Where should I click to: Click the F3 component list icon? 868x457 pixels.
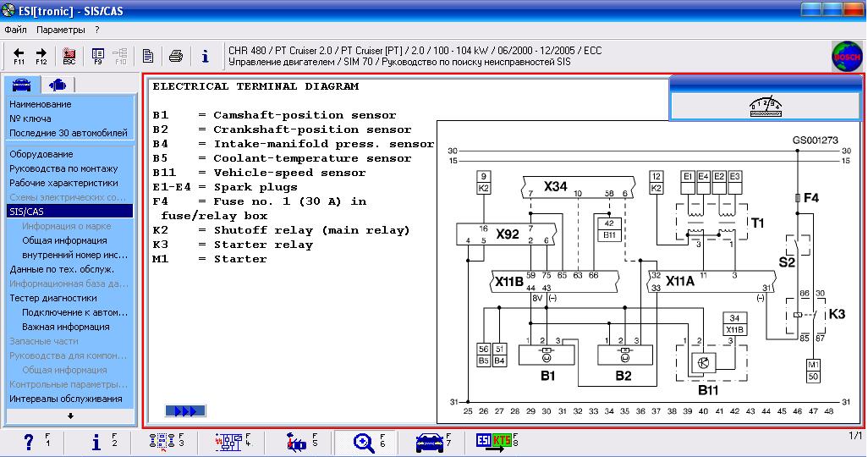pyautogui.click(x=162, y=442)
